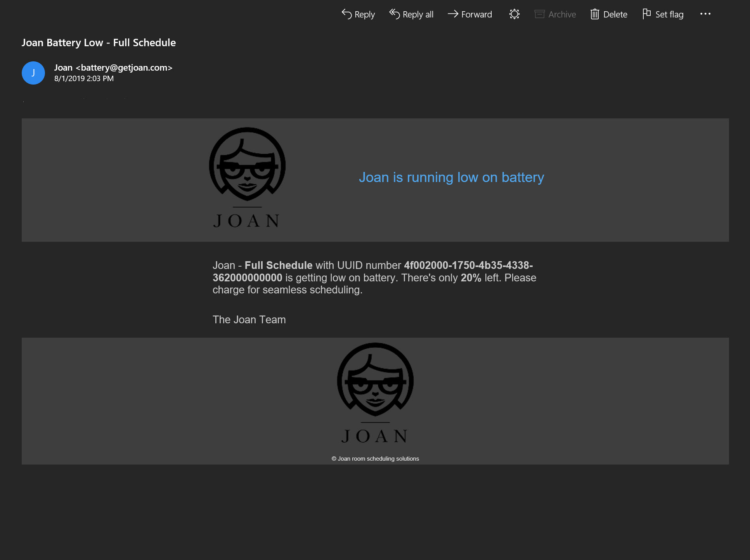Viewport: 750px width, 560px height.
Task: Click the Reply all double-arrow icon
Action: tap(395, 14)
